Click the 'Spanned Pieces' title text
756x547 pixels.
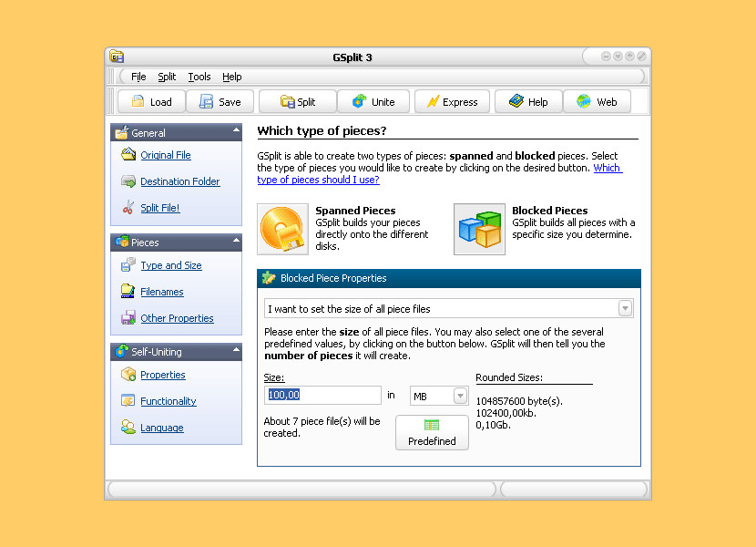click(x=355, y=211)
